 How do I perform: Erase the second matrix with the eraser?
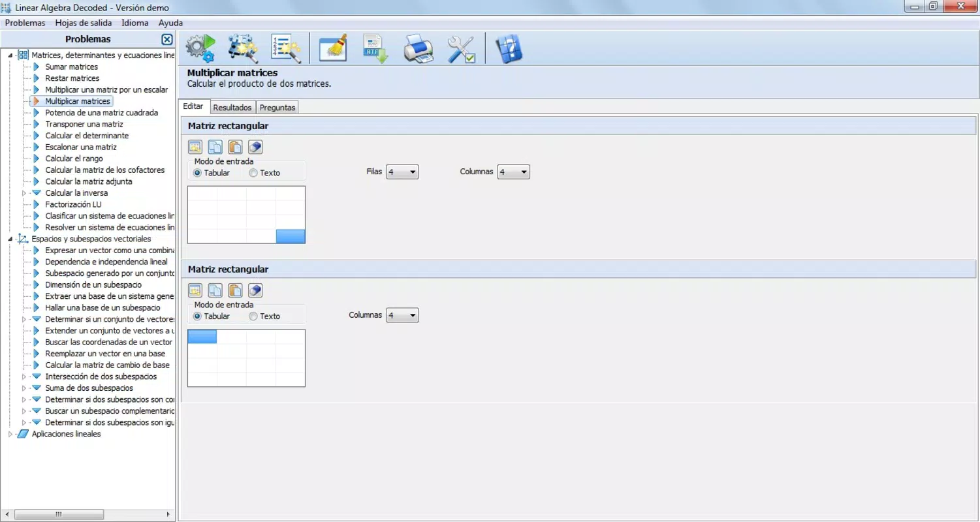(255, 290)
